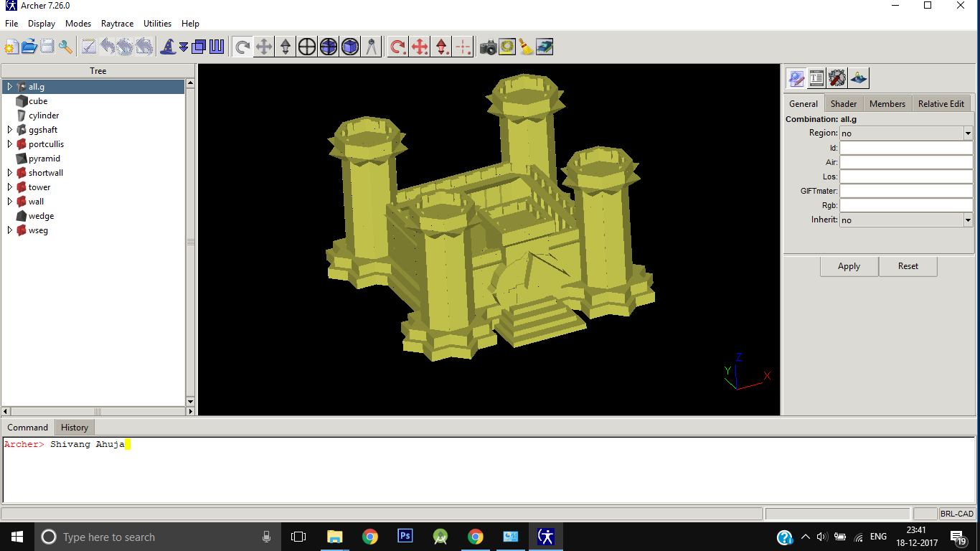Select the wedge item in the tree
Image resolution: width=980 pixels, height=551 pixels.
[41, 216]
